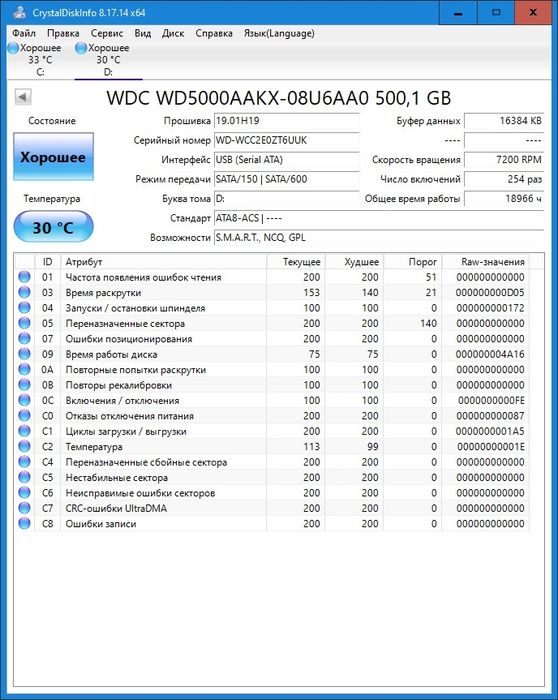Click status orb for attribute 0B

25,385
